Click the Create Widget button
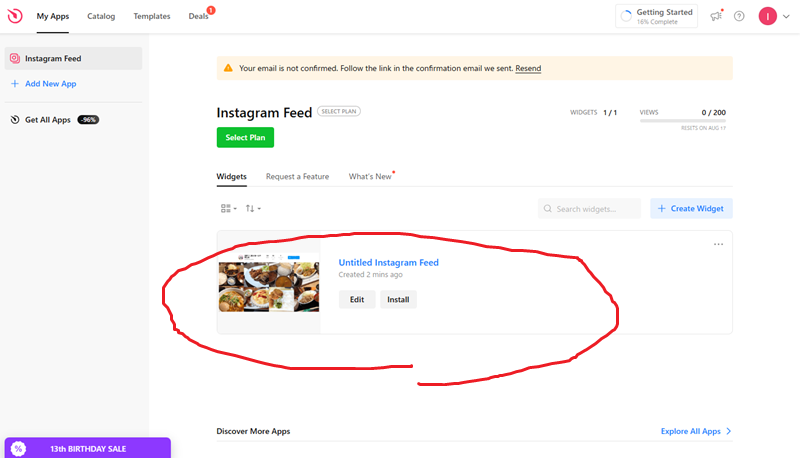The image size is (800, 458). 691,209
